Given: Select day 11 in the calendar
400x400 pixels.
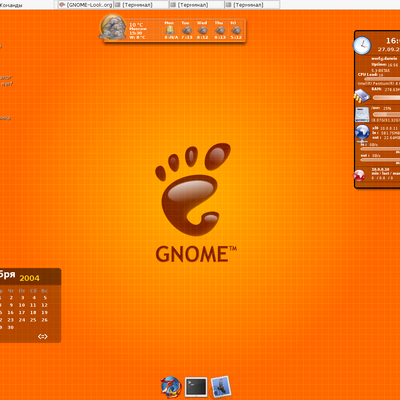Looking at the screenshot, I should 33,305.
